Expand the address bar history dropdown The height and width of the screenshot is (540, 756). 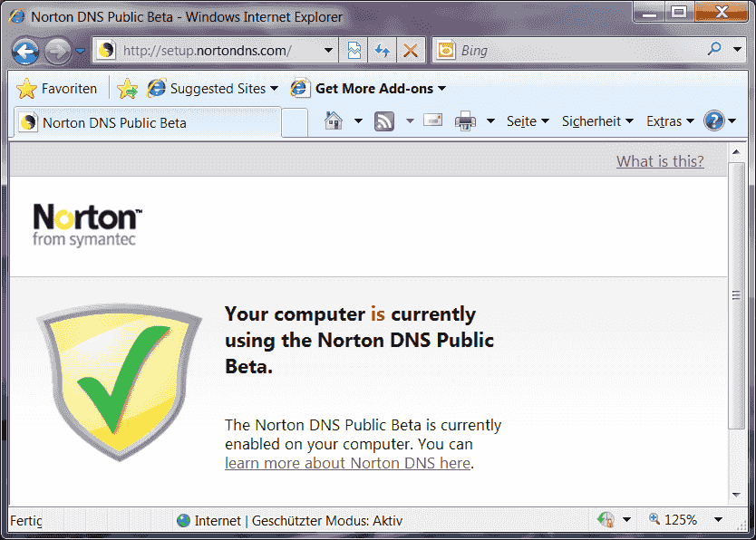pos(328,50)
